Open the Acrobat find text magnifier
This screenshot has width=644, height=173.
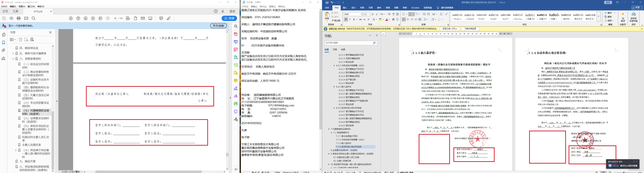(x=34, y=18)
